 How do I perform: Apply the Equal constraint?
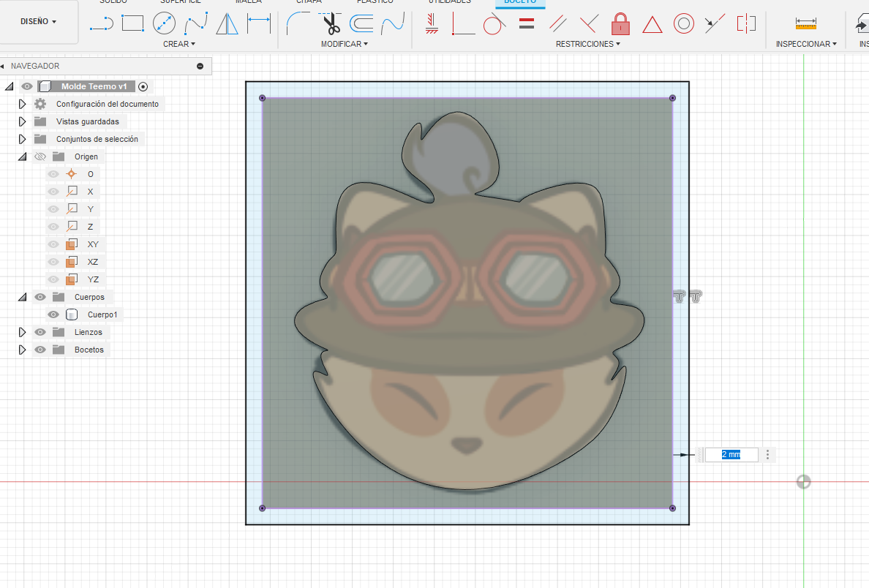(527, 24)
